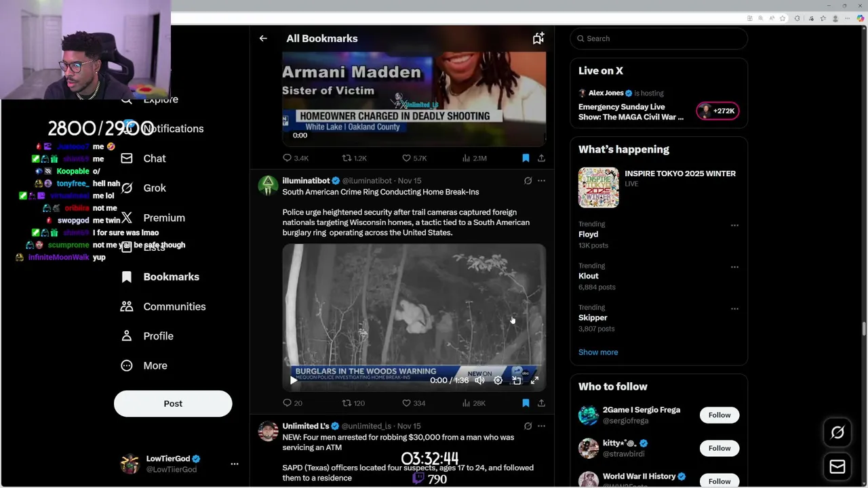Click the Post button
The image size is (868, 488).
173,404
